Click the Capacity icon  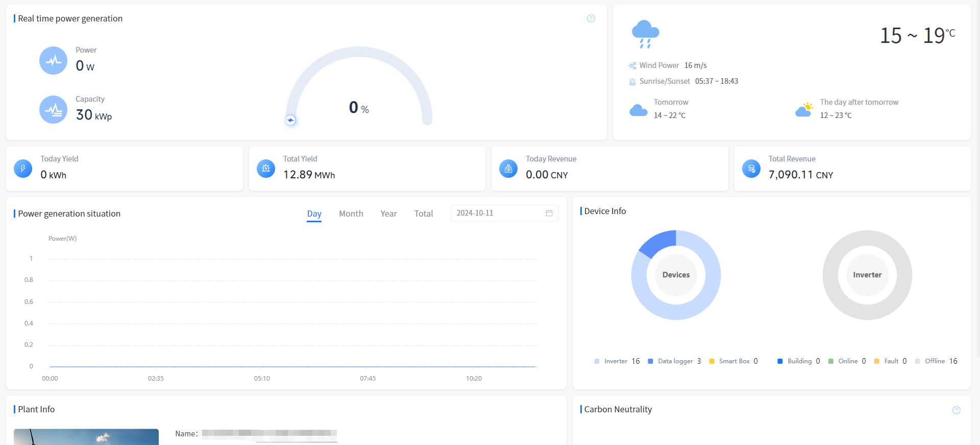pos(53,110)
